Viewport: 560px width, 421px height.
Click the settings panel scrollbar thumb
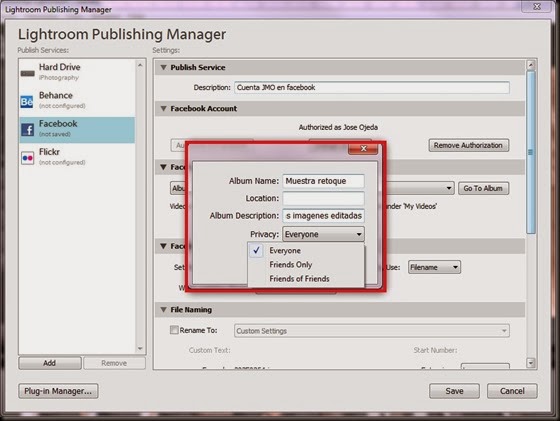point(531,152)
